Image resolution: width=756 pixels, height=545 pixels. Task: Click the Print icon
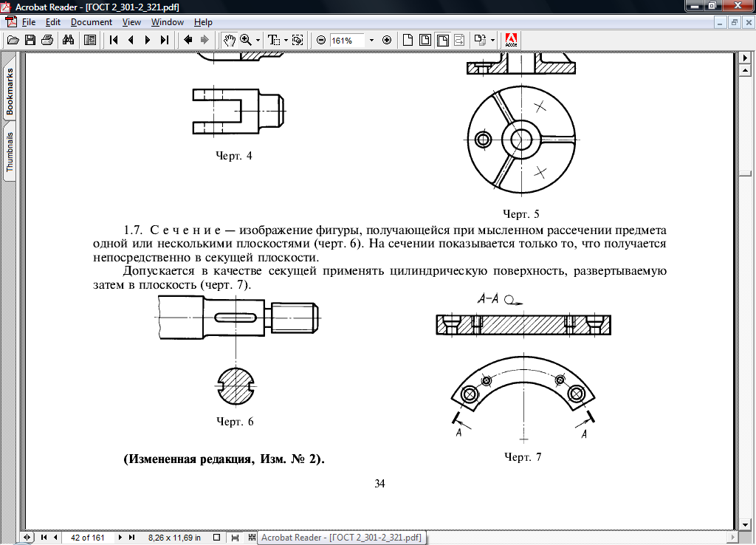click(x=47, y=40)
